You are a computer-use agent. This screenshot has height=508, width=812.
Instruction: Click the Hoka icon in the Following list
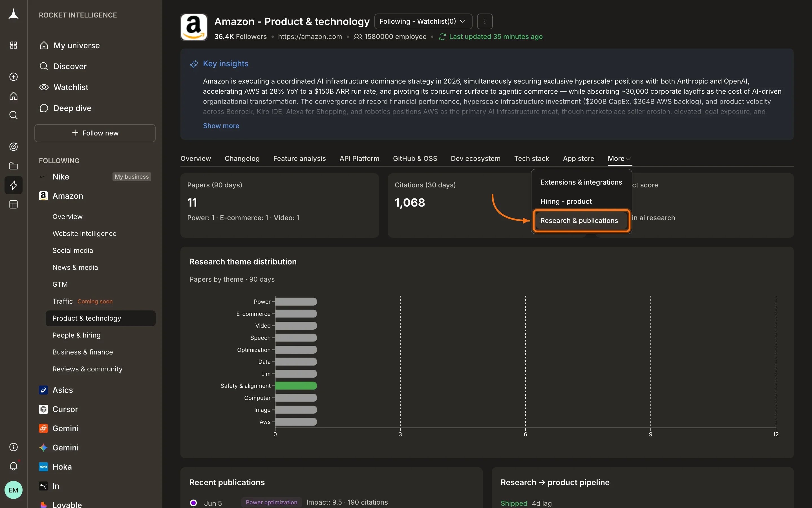click(43, 467)
